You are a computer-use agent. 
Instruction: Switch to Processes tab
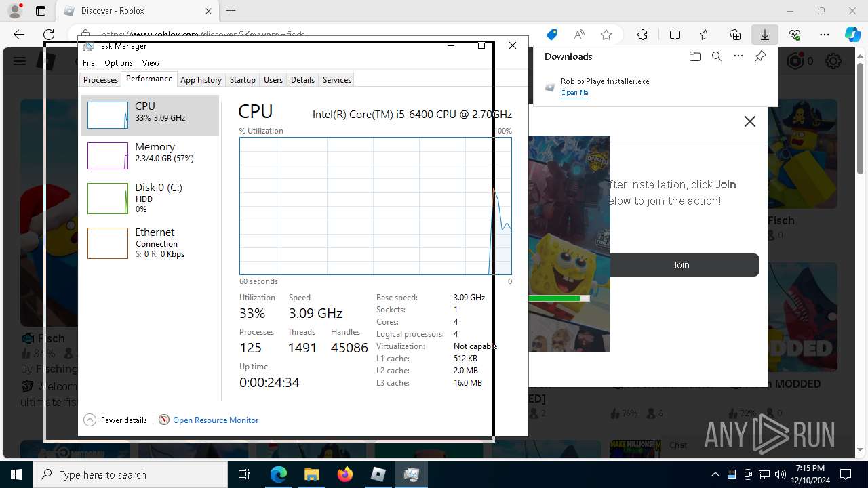tap(100, 80)
